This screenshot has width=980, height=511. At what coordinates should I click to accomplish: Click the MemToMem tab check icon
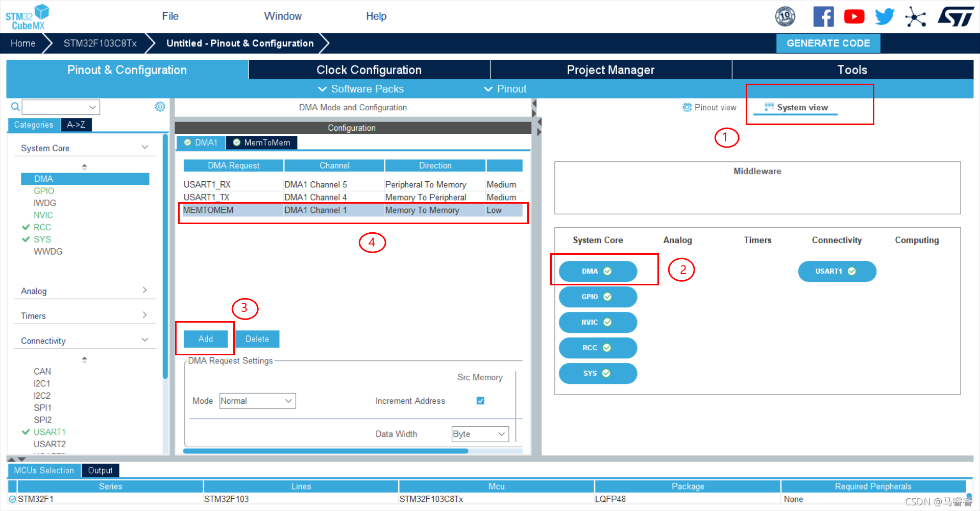pyautogui.click(x=236, y=142)
